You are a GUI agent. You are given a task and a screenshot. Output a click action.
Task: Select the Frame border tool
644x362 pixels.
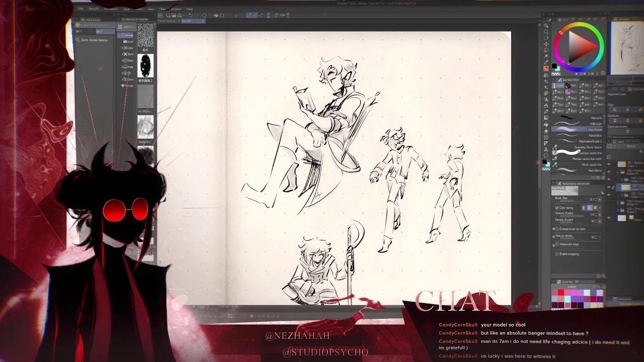pyautogui.click(x=546, y=137)
